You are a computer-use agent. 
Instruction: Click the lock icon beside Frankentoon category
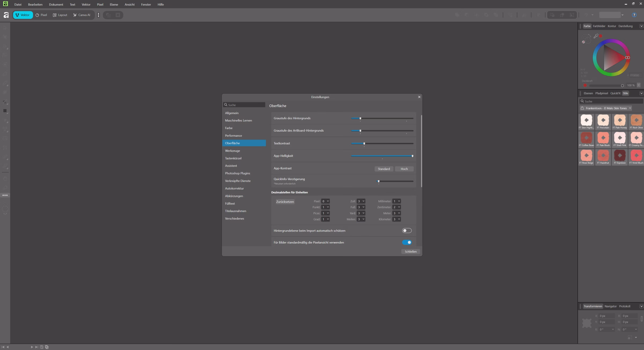[582, 108]
